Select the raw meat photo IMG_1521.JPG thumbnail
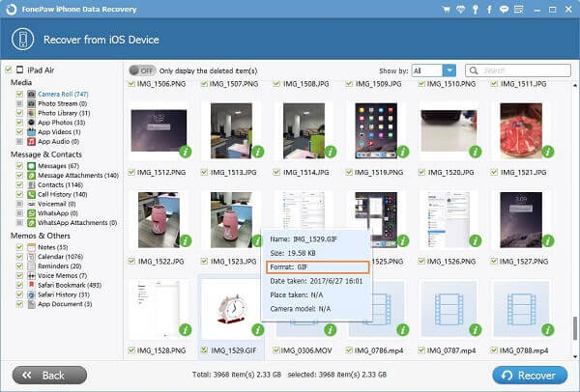This screenshot has height=392, width=580. tap(521, 130)
